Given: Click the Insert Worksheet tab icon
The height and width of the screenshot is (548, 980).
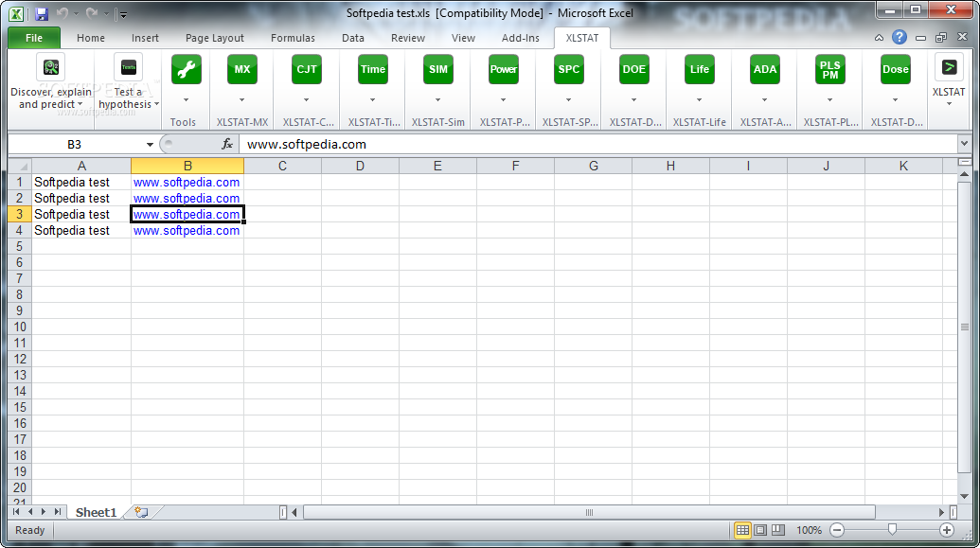Looking at the screenshot, I should coord(141,512).
